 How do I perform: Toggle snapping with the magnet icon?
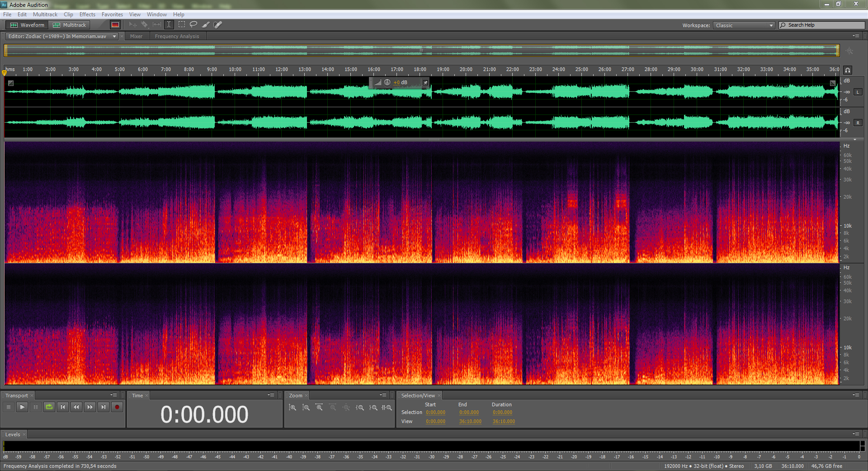pyautogui.click(x=848, y=70)
